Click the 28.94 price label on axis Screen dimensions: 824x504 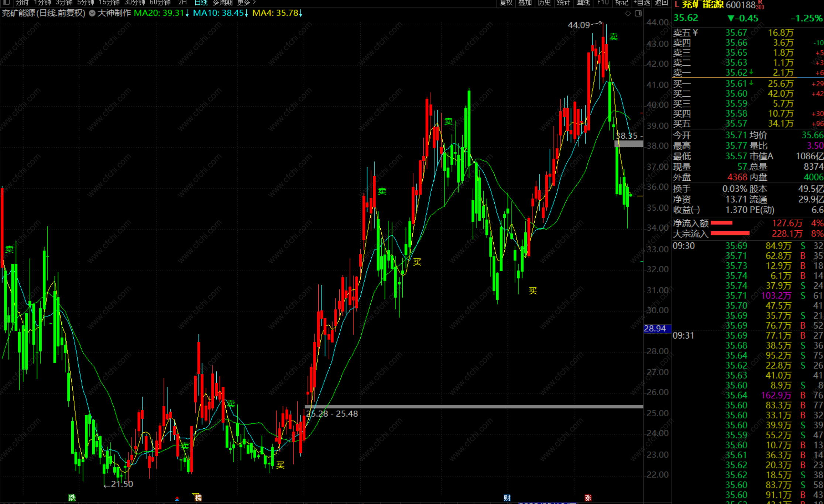655,328
